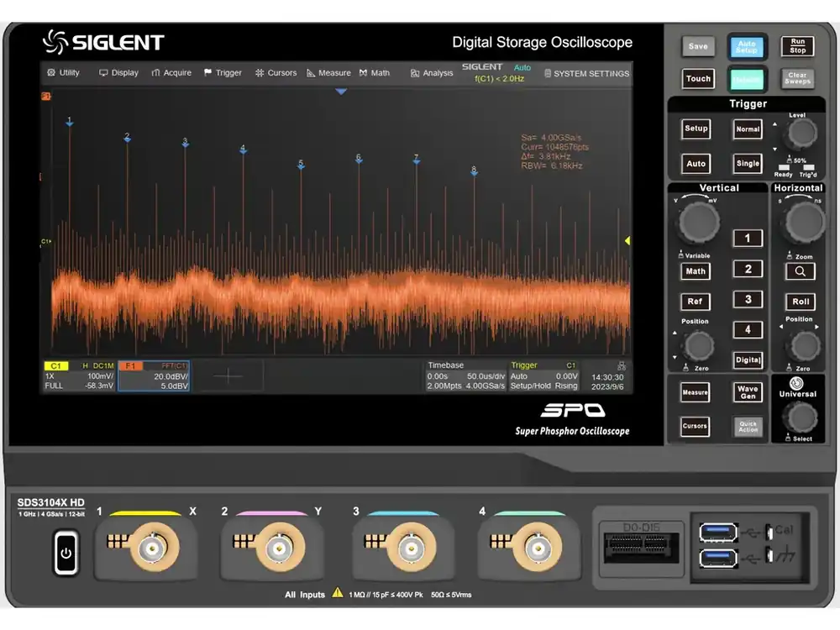Open the Math menu on screen
This screenshot has height=630, width=840.
pyautogui.click(x=375, y=73)
